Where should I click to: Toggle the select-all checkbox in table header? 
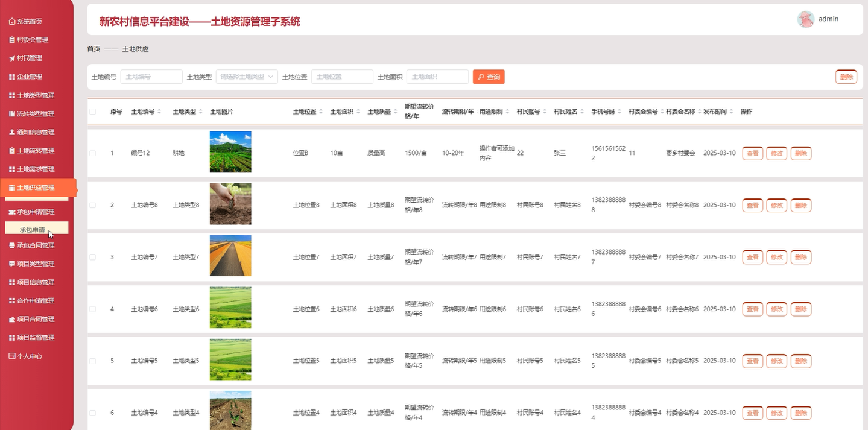tap(92, 111)
